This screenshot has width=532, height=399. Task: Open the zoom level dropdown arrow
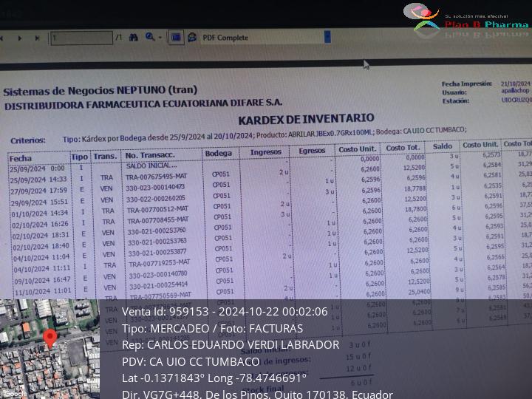[x=160, y=38]
